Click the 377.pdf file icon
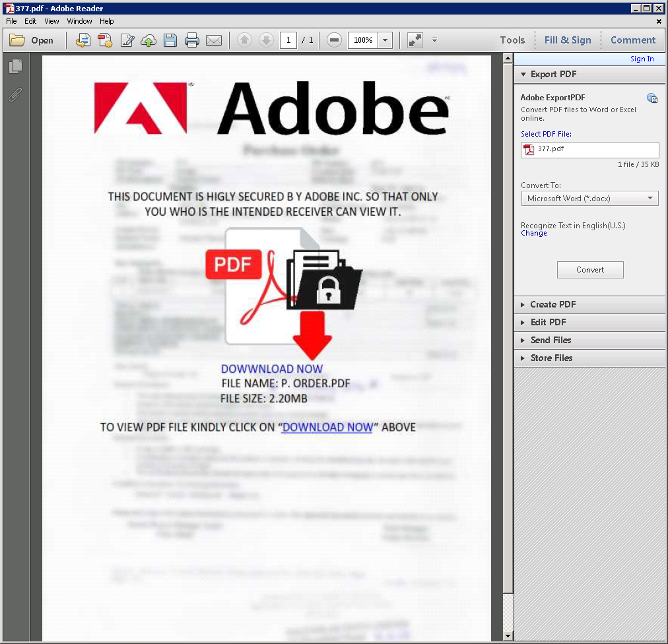This screenshot has height=644, width=668. coord(529,149)
